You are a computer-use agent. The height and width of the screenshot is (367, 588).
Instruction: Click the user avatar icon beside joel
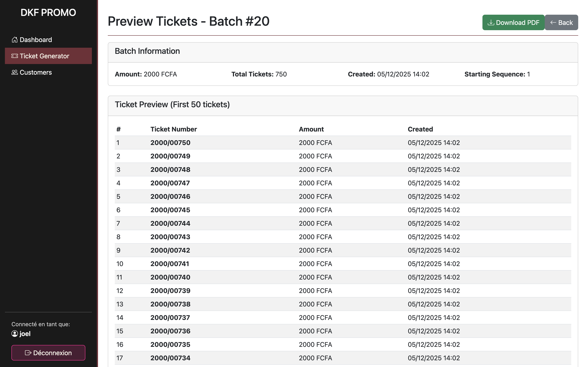point(14,334)
